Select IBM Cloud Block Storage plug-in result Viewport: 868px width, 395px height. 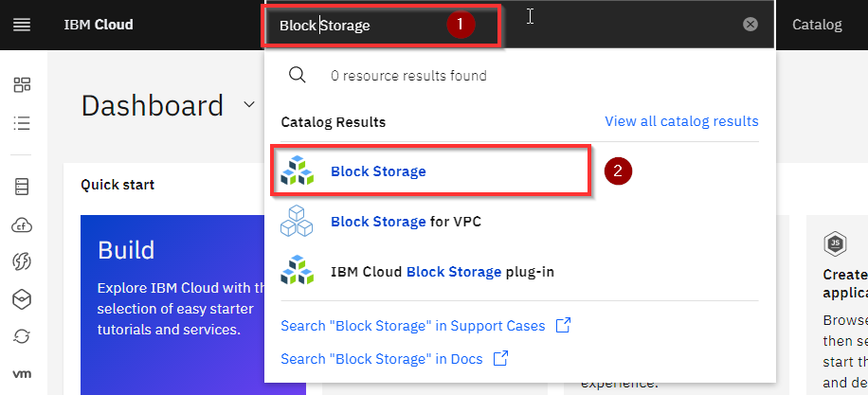(x=443, y=272)
